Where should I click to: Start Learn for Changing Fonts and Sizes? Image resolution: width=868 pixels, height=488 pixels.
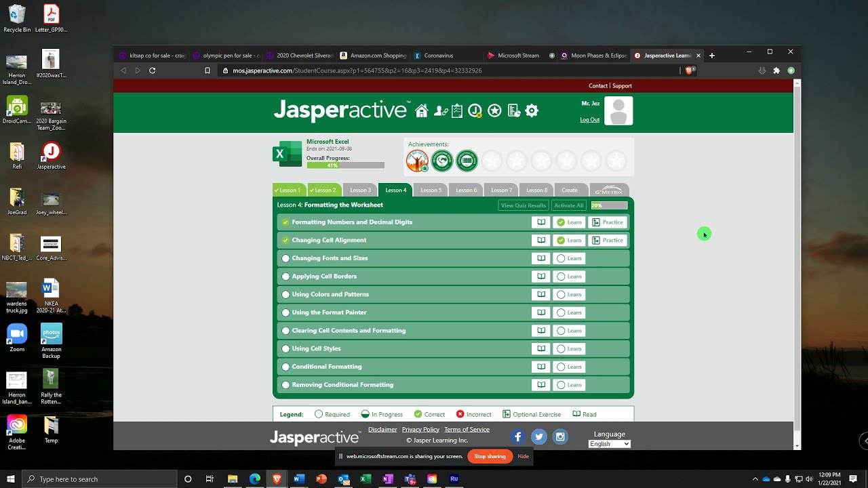569,258
